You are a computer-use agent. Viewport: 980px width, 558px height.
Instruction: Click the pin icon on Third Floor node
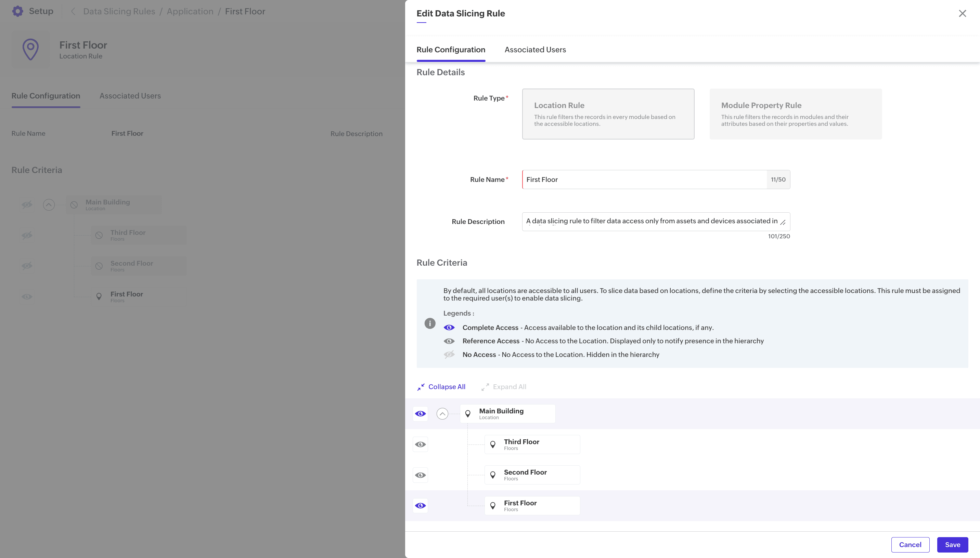click(493, 444)
